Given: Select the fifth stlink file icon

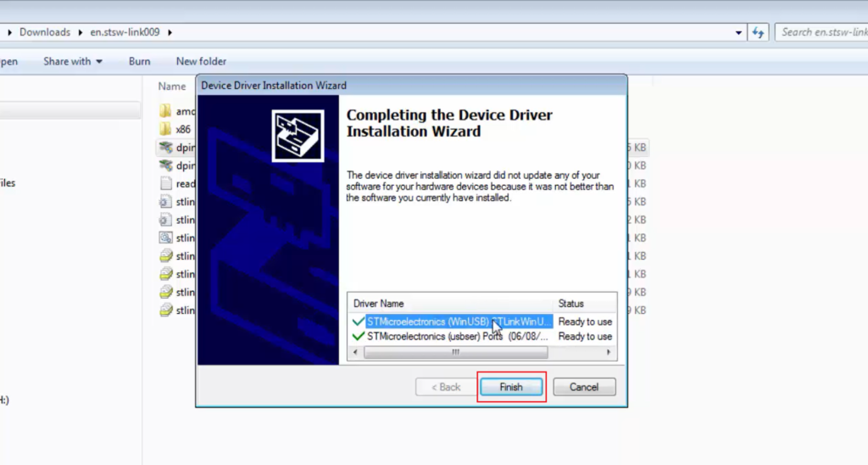Looking at the screenshot, I should [x=165, y=274].
